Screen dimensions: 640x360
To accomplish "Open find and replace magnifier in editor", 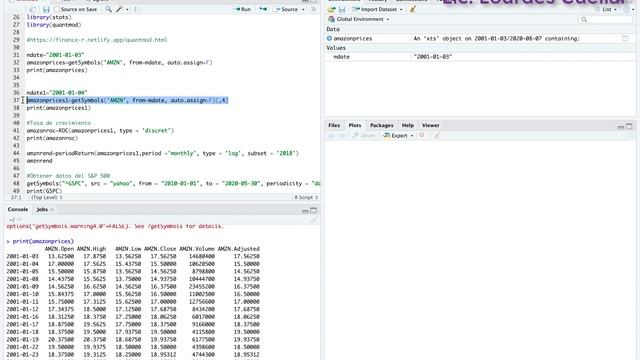I will point(108,9).
